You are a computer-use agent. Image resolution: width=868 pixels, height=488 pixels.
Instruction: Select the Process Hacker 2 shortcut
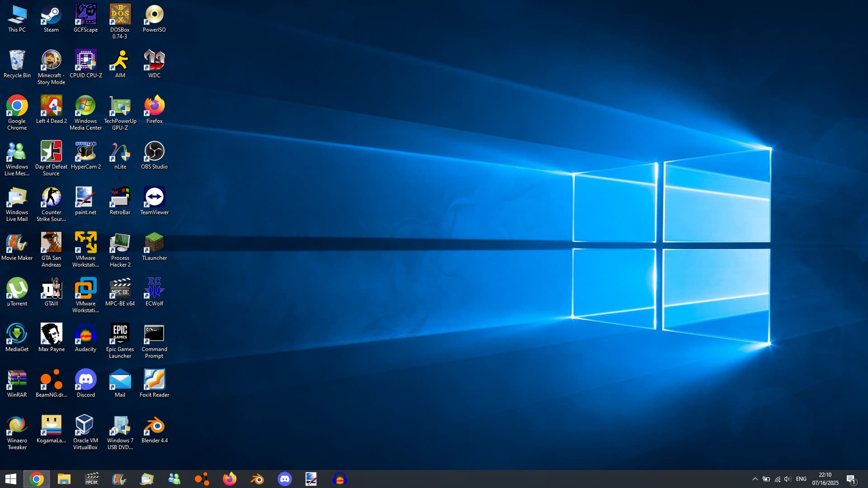(x=120, y=243)
